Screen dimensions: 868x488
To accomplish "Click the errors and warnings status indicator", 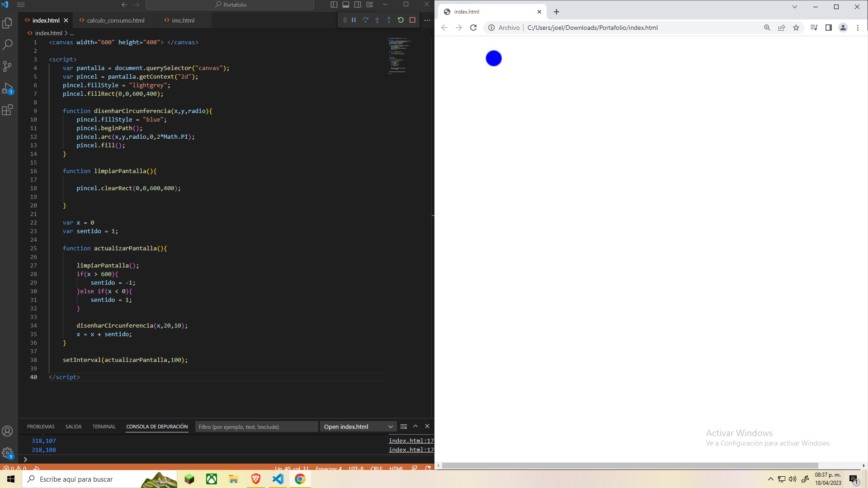I will click(15, 468).
